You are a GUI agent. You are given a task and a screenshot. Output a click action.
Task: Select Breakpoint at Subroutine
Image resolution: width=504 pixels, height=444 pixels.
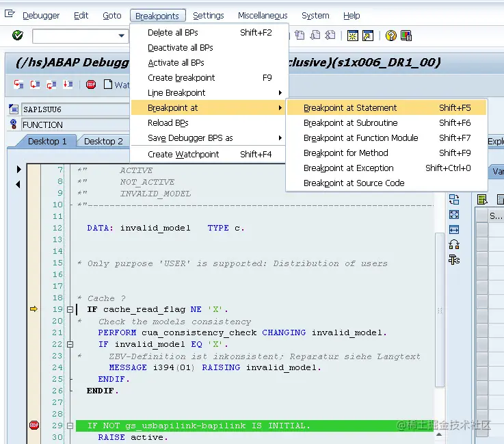(386, 123)
